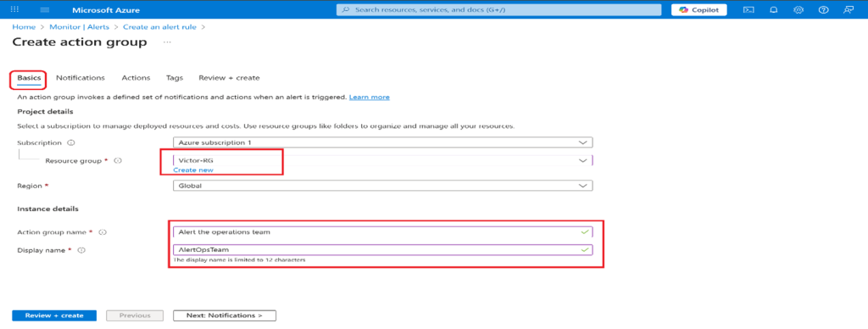Switch to the Actions tab
The height and width of the screenshot is (329, 868).
(x=136, y=78)
